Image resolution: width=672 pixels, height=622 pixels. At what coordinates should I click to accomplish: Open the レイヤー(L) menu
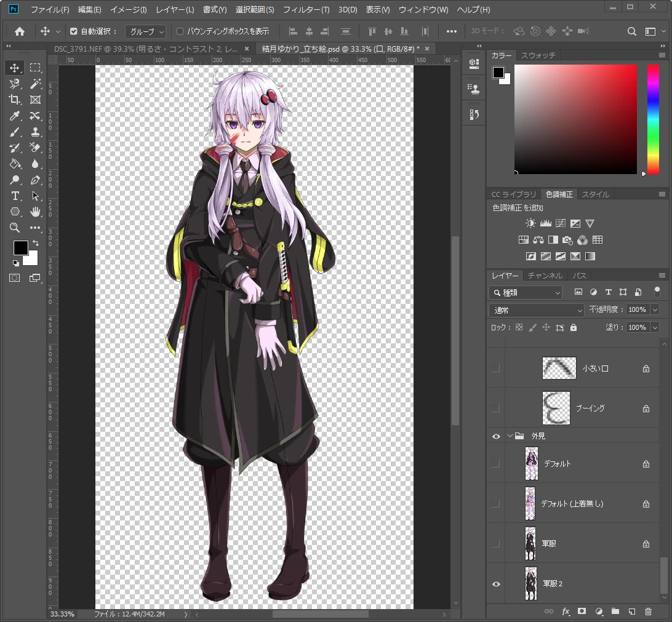[175, 9]
